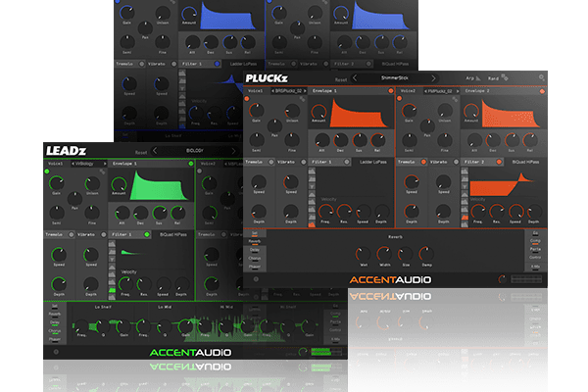The image size is (588, 392).
Task: Click Eq button in PLUCKz
Action: pos(535,233)
